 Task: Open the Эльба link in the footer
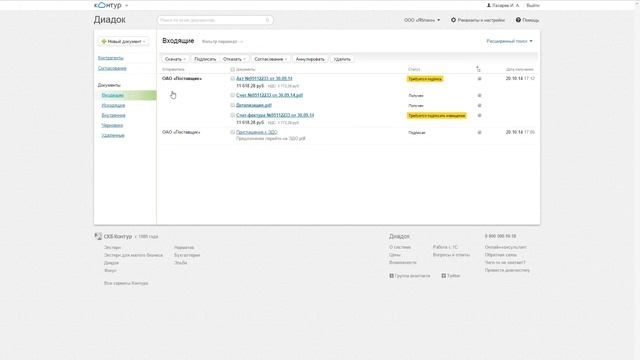[180, 262]
